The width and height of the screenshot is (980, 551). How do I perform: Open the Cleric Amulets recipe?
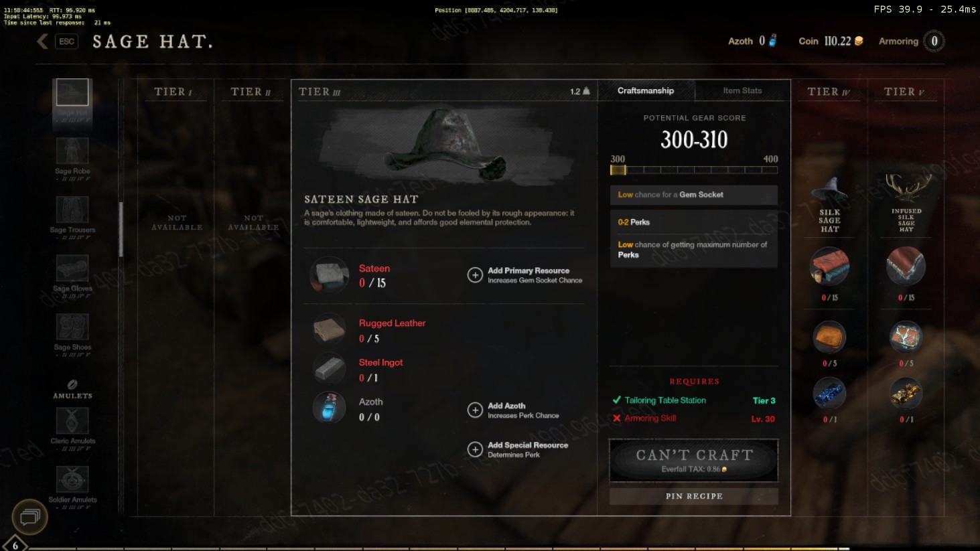pos(72,420)
